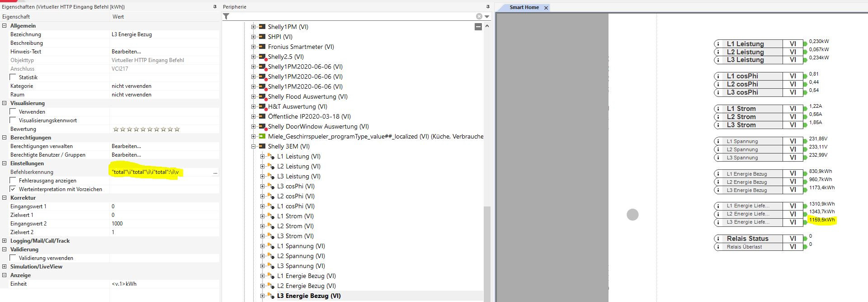This screenshot has height=302, width=868.
Task: Select the L2 Spannung block on page
Action: click(758, 149)
